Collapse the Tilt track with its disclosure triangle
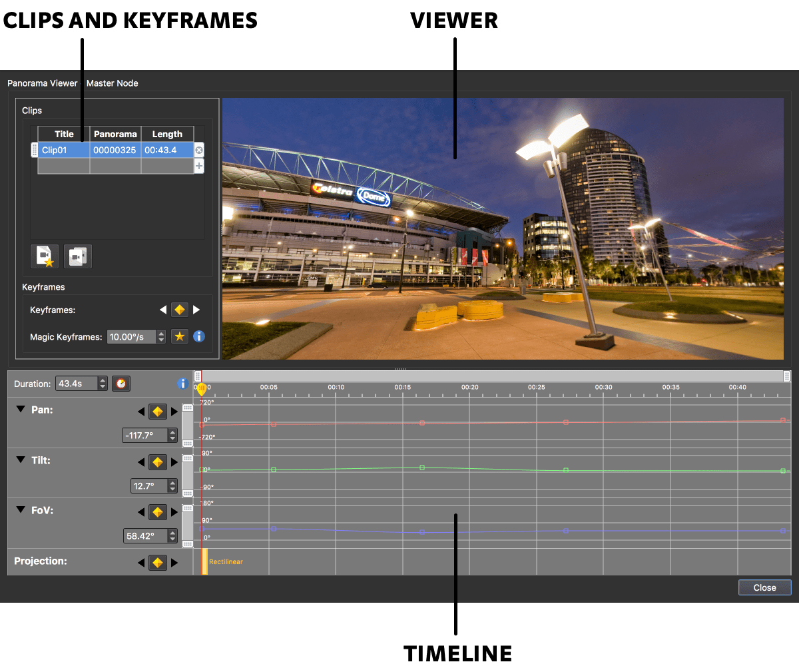799x672 pixels. click(x=20, y=460)
